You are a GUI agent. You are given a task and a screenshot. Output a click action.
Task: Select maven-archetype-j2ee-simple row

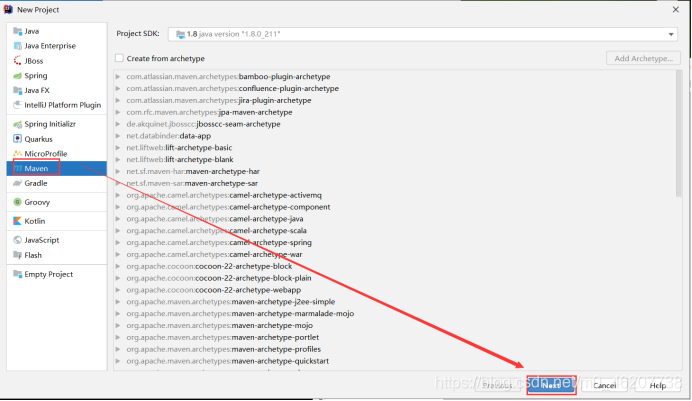click(397, 302)
